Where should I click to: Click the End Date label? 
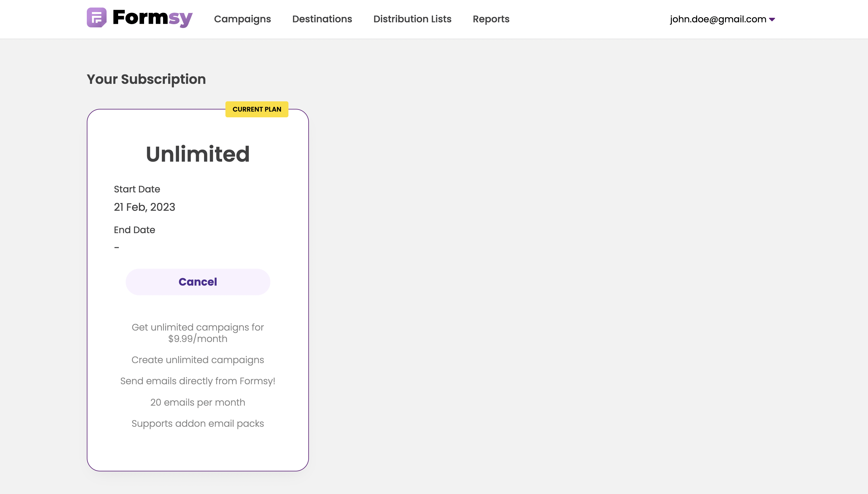[x=134, y=230]
